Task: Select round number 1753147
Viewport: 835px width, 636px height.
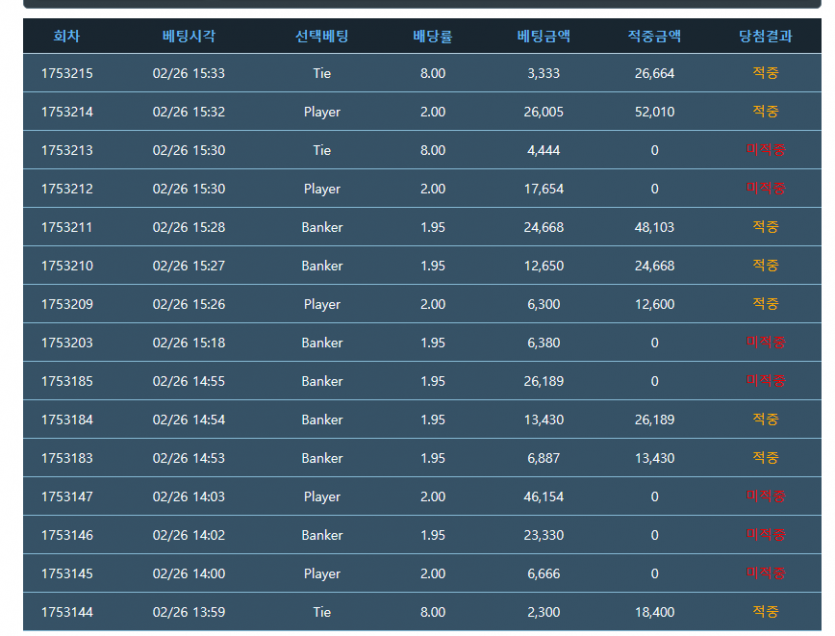Action: pyautogui.click(x=67, y=496)
